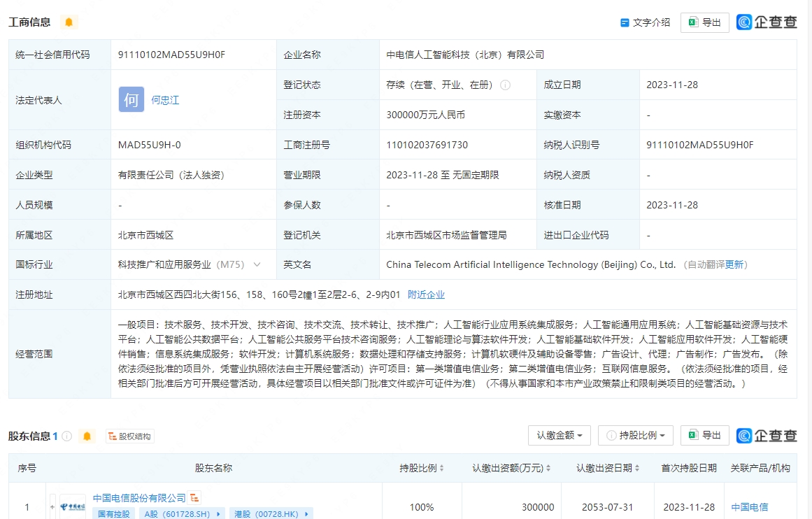Select the 2053-07-31 subscription date
Viewport: 812px width, 519px height.
pyautogui.click(x=608, y=507)
